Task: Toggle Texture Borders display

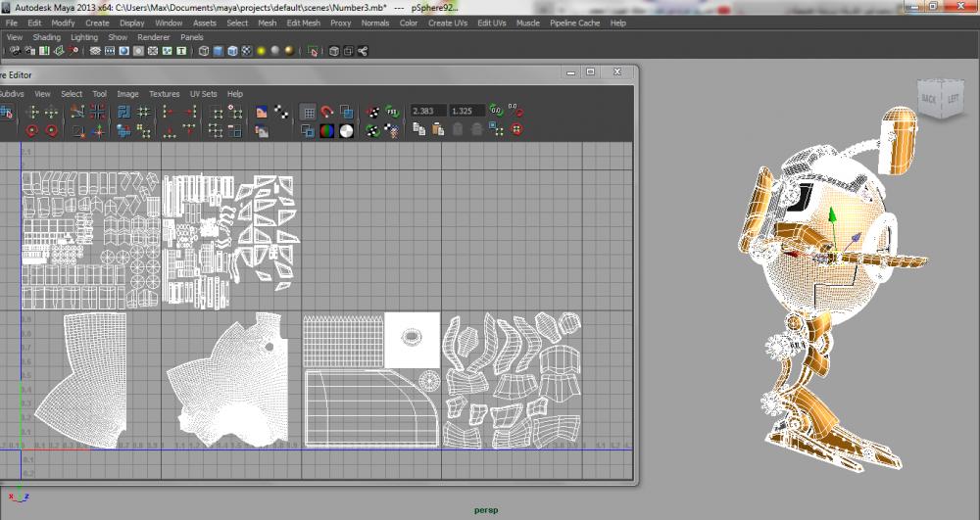Action: click(308, 130)
